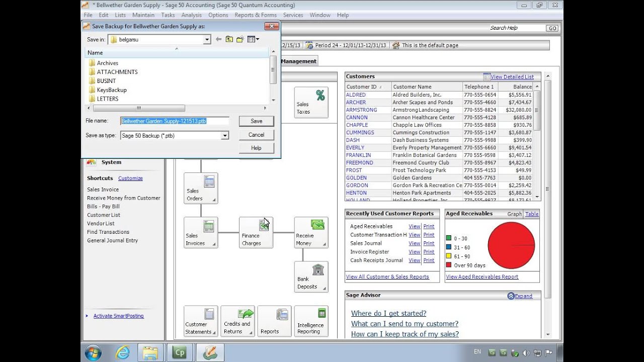Open the Receive Money task icon
This screenshot has height=362, width=644.
pyautogui.click(x=311, y=233)
